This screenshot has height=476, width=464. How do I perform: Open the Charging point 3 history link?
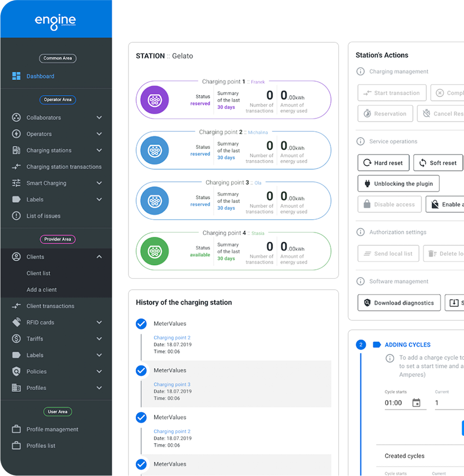point(172,385)
